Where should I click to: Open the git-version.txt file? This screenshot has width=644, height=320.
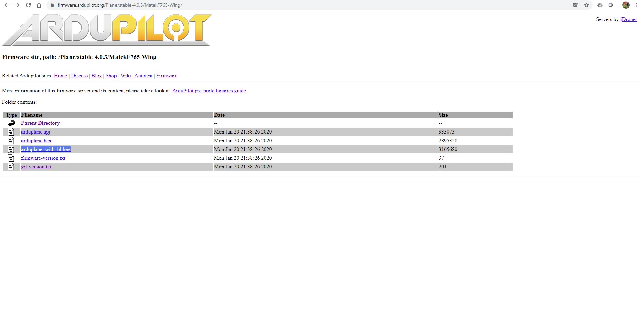(36, 167)
